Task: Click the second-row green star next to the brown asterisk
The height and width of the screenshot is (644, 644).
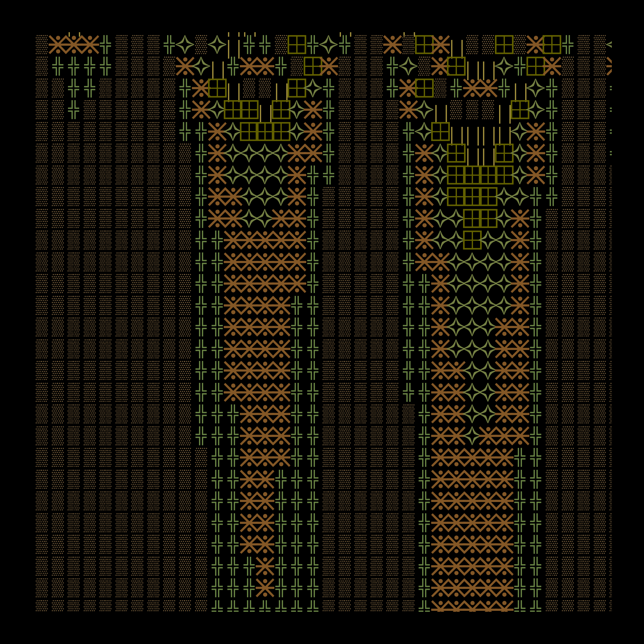Action: click(x=201, y=66)
